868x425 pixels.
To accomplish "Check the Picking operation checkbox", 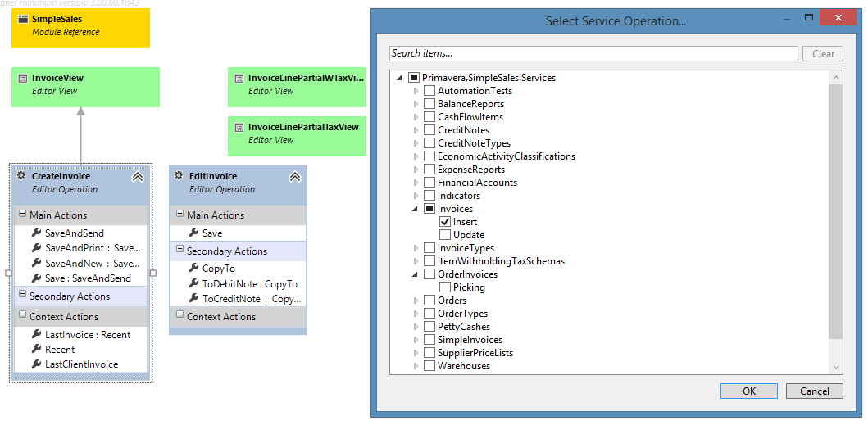I will click(444, 287).
